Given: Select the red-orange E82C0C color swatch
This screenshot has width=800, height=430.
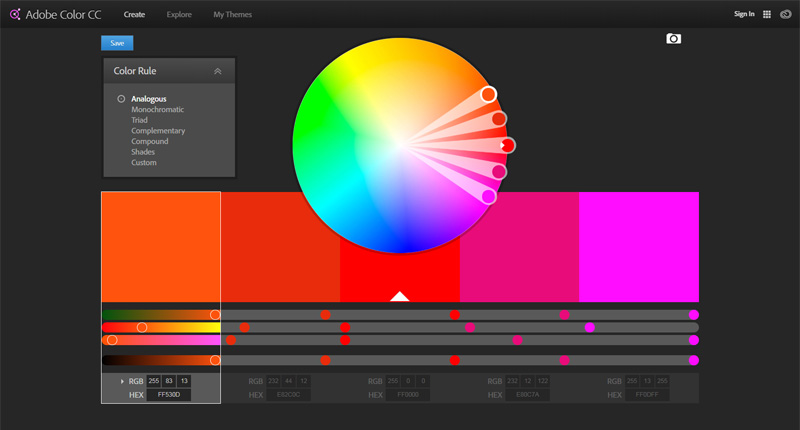Looking at the screenshot, I should [x=281, y=247].
